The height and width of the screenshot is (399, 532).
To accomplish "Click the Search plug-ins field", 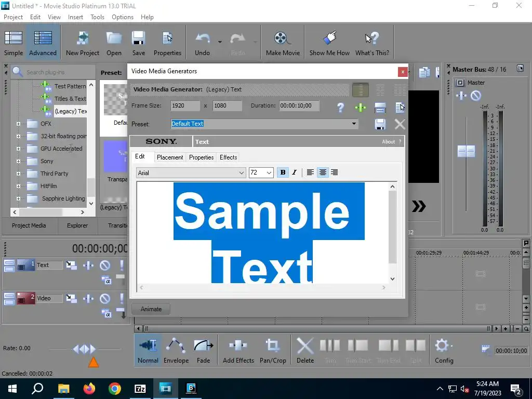I will 59,72.
